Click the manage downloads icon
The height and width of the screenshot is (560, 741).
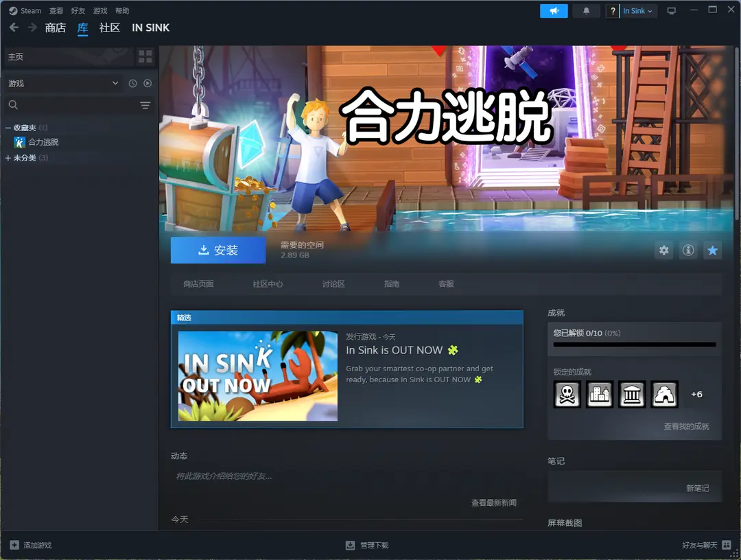coord(350,546)
